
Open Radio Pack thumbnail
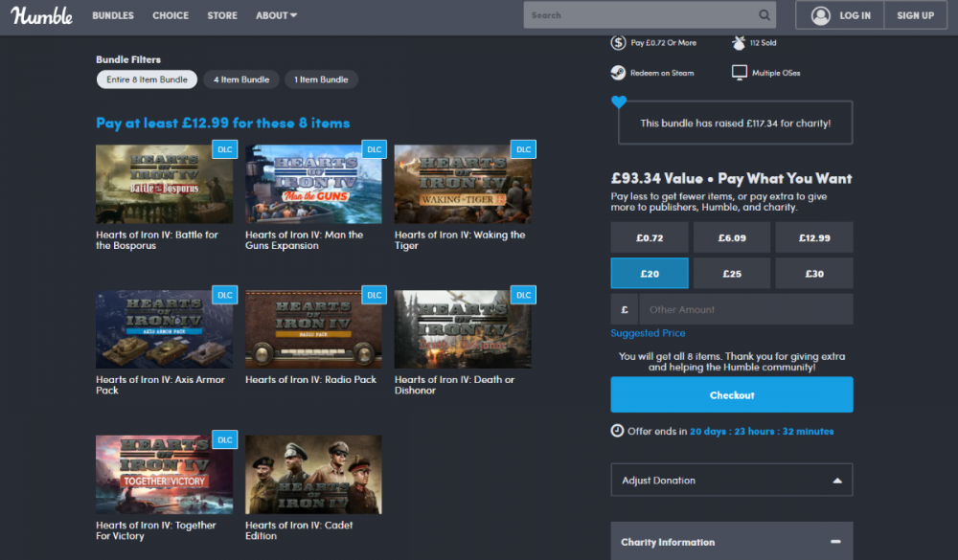point(313,329)
